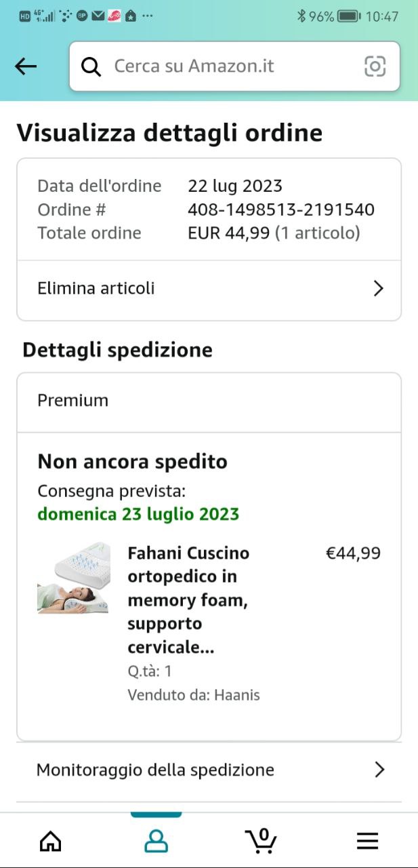
Task: Expand Monitoraggio della spedizione chevron
Action: (x=379, y=770)
